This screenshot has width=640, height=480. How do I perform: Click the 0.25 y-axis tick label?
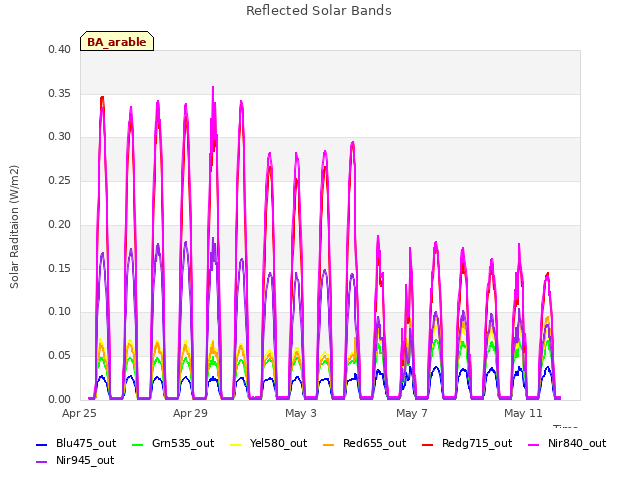coord(59,181)
